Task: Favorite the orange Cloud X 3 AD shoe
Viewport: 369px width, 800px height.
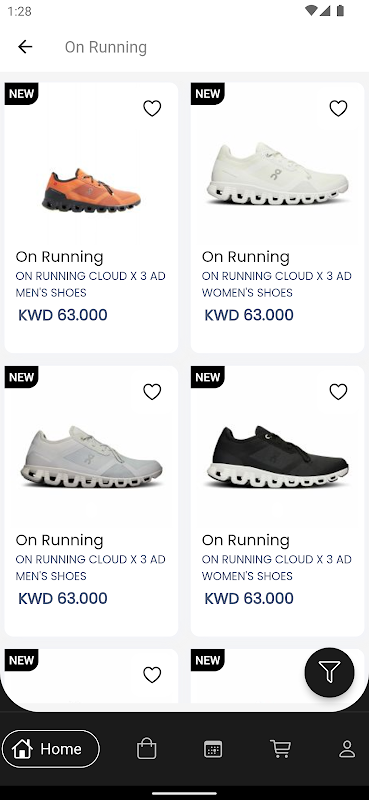Action: pos(152,108)
